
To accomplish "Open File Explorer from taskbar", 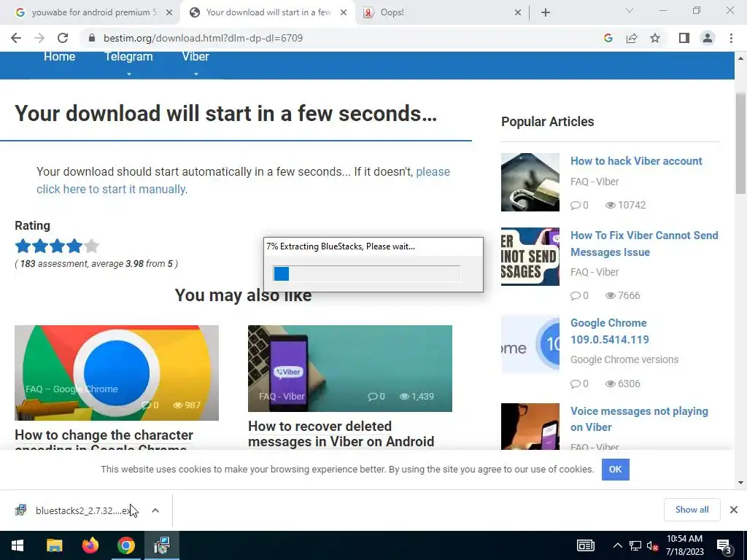I will coord(54,545).
